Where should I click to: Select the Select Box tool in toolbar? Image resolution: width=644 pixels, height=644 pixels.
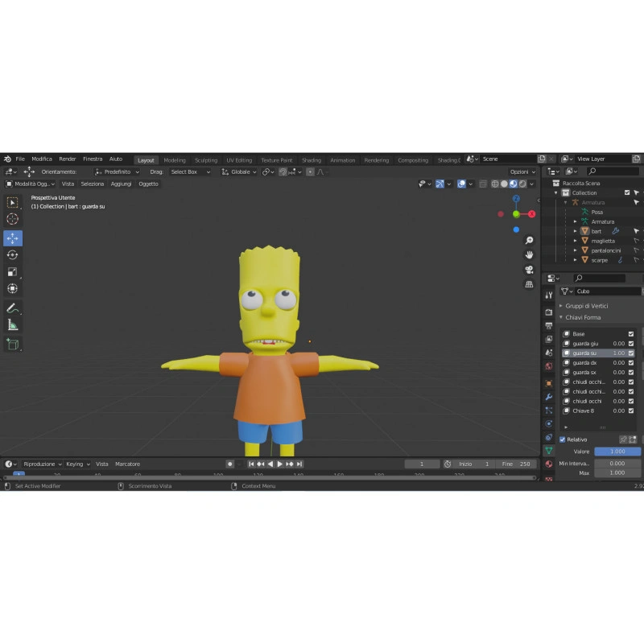[13, 203]
